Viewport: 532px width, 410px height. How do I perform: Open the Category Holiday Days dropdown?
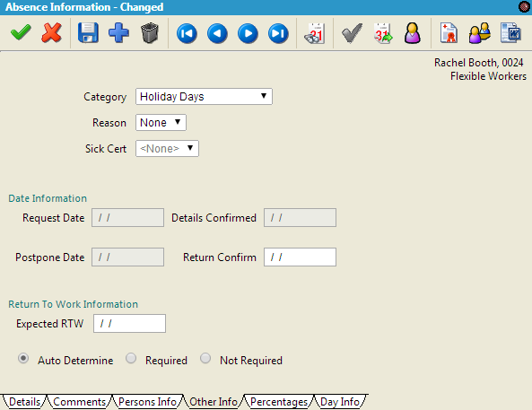pyautogui.click(x=204, y=96)
